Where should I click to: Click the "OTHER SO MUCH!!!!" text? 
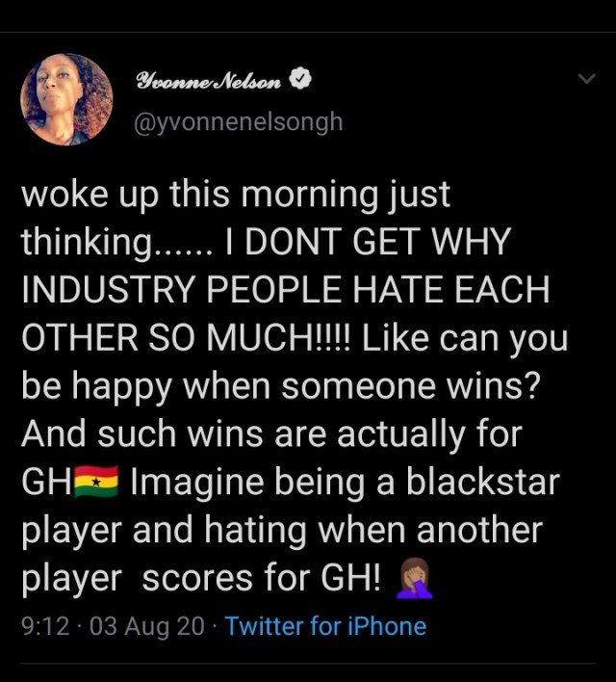185,338
